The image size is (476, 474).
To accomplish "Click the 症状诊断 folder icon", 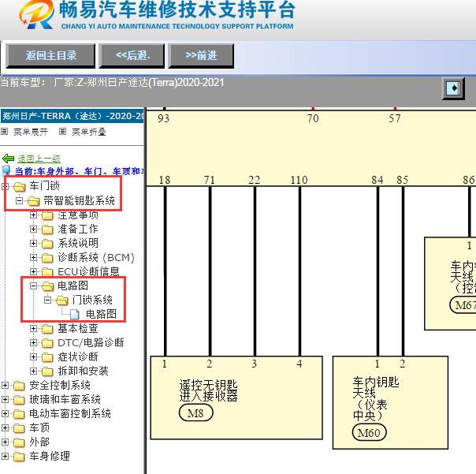I will pyautogui.click(x=47, y=357).
